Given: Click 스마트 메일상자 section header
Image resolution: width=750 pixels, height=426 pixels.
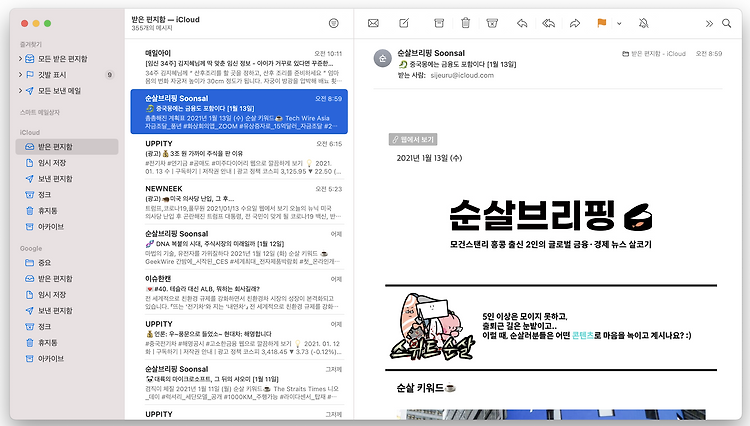Looking at the screenshot, I should point(40,112).
